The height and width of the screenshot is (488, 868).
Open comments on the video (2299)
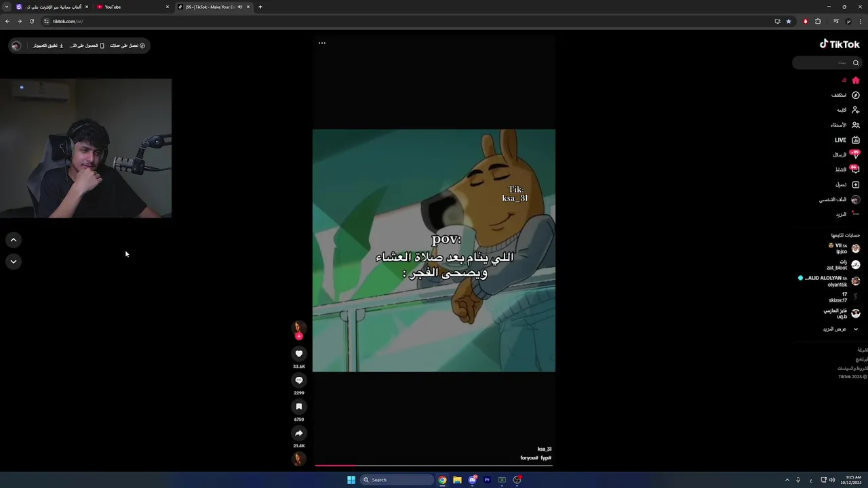299,380
